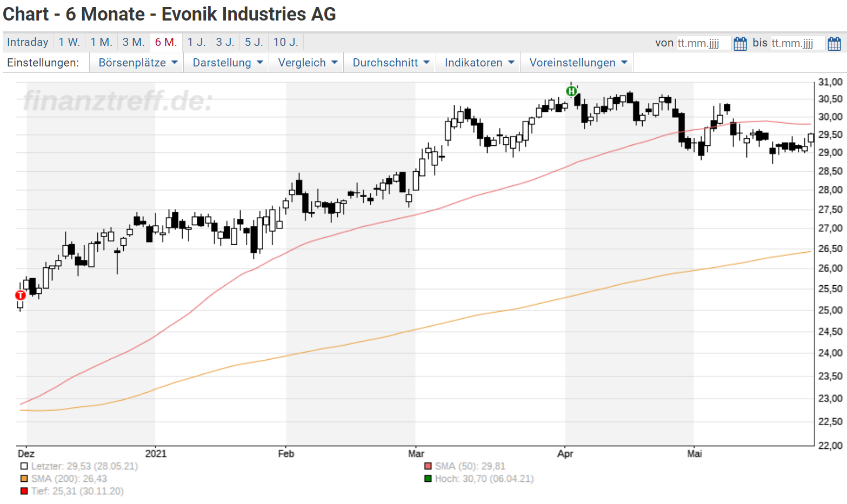Expand the Darstellung dropdown menu
The width and height of the screenshot is (847, 504).
(x=228, y=63)
